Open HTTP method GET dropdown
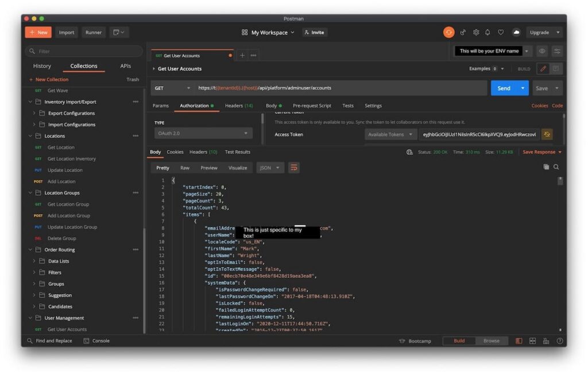The image size is (588, 375). click(x=172, y=88)
